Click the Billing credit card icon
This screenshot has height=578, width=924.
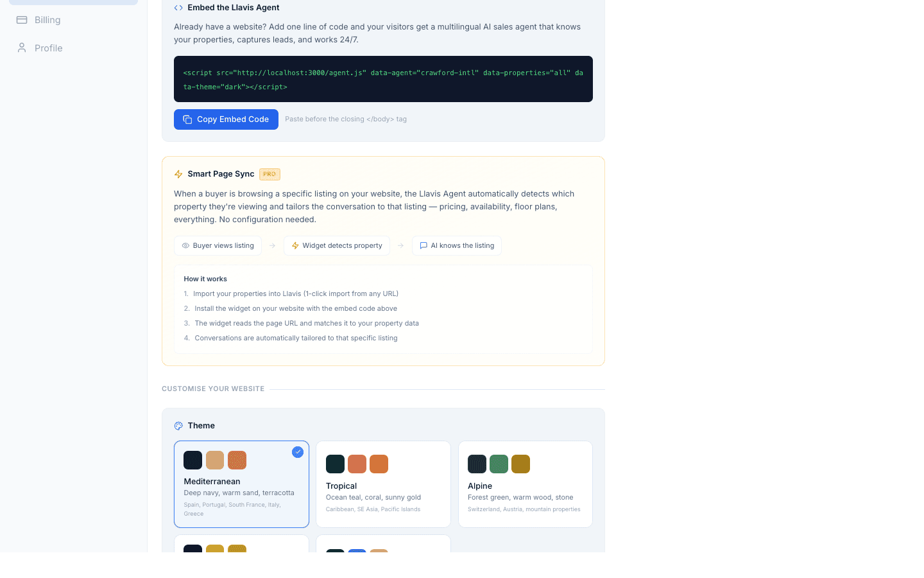pyautogui.click(x=22, y=20)
